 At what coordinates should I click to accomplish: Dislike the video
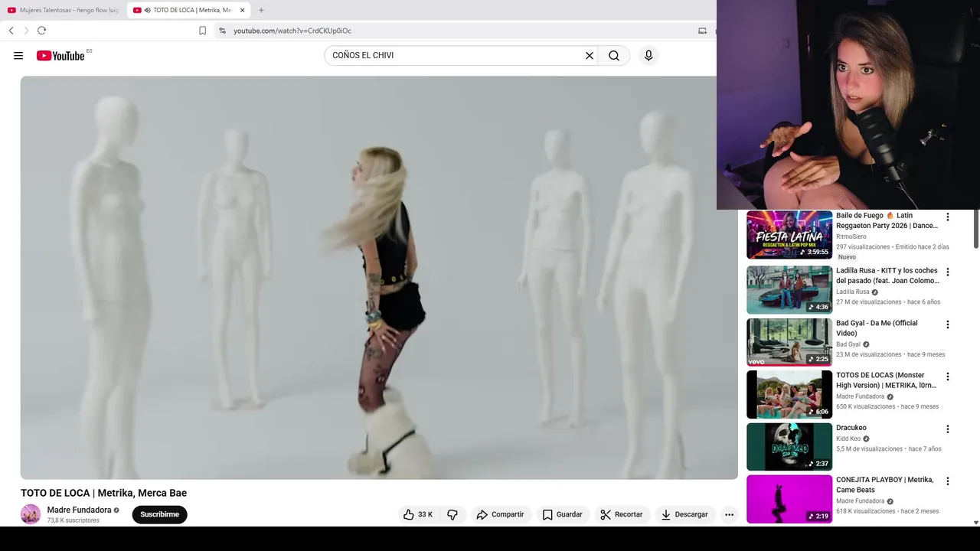click(452, 514)
